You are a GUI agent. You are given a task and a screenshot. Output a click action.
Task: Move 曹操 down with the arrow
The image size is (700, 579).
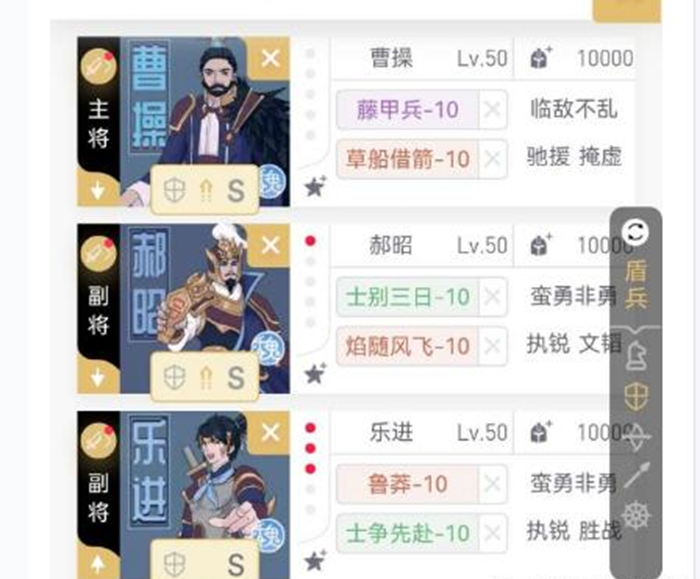click(98, 192)
